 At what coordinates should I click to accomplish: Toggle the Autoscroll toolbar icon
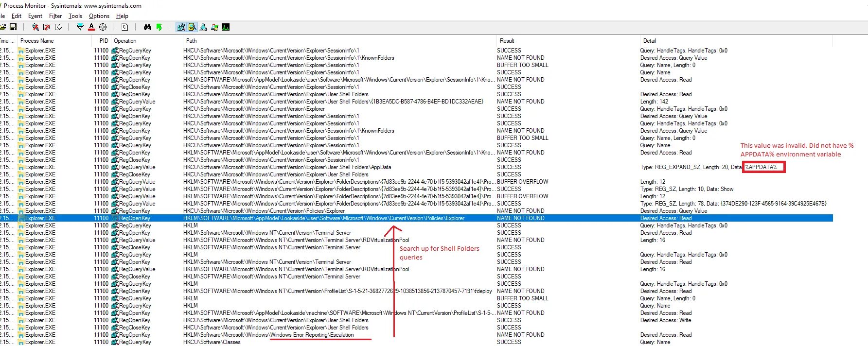pyautogui.click(x=47, y=27)
